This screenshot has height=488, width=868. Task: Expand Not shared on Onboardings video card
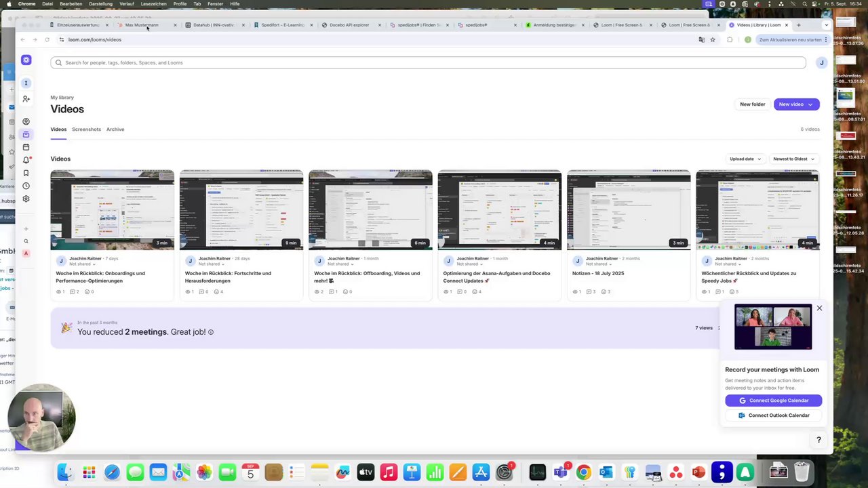tap(82, 264)
